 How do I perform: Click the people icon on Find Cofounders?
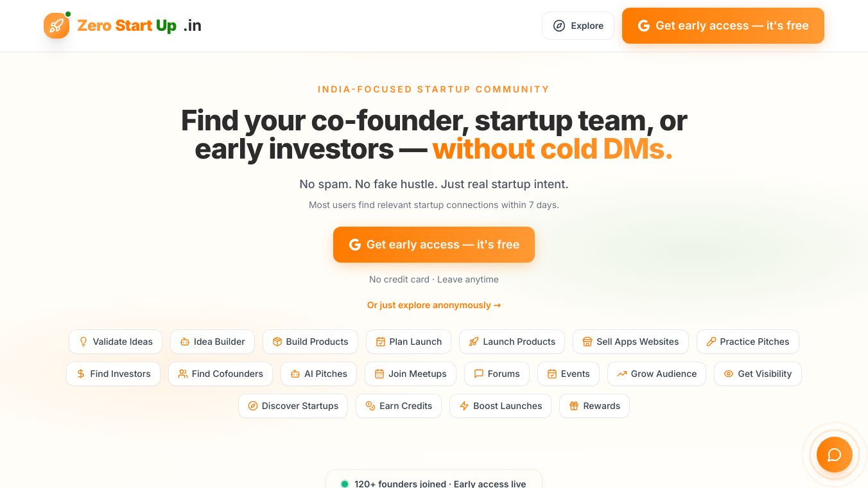[183, 374]
